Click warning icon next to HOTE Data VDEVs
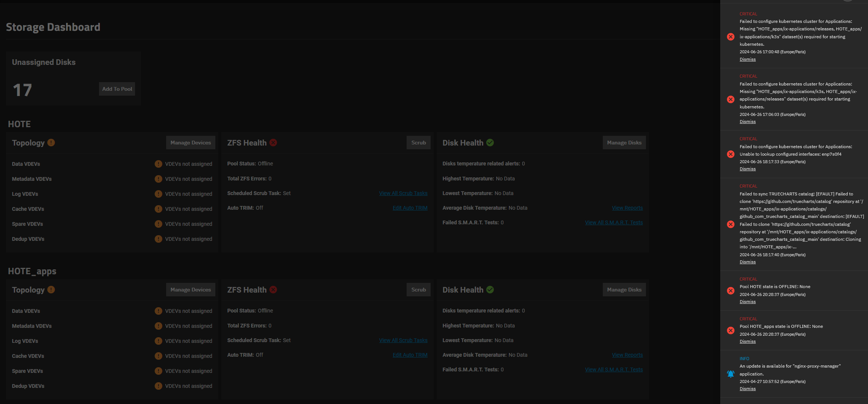Image resolution: width=868 pixels, height=404 pixels. [x=158, y=164]
